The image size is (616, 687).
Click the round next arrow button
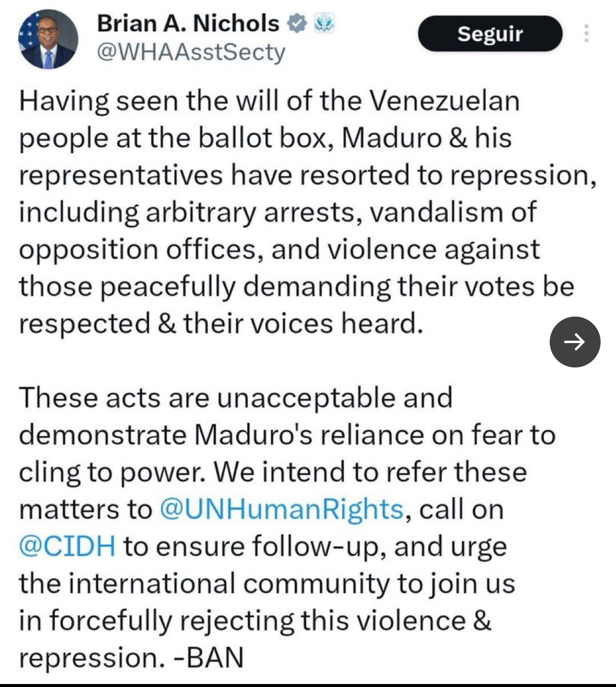(575, 342)
